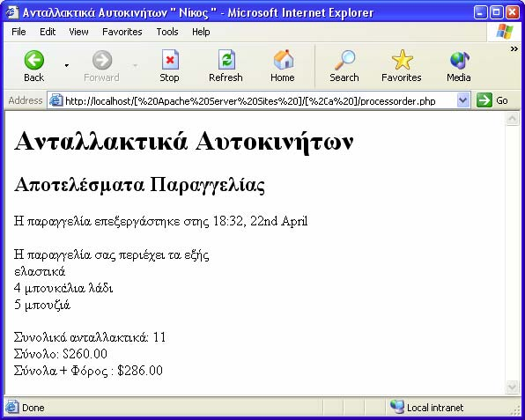Click the 'Done' status text

(x=33, y=408)
